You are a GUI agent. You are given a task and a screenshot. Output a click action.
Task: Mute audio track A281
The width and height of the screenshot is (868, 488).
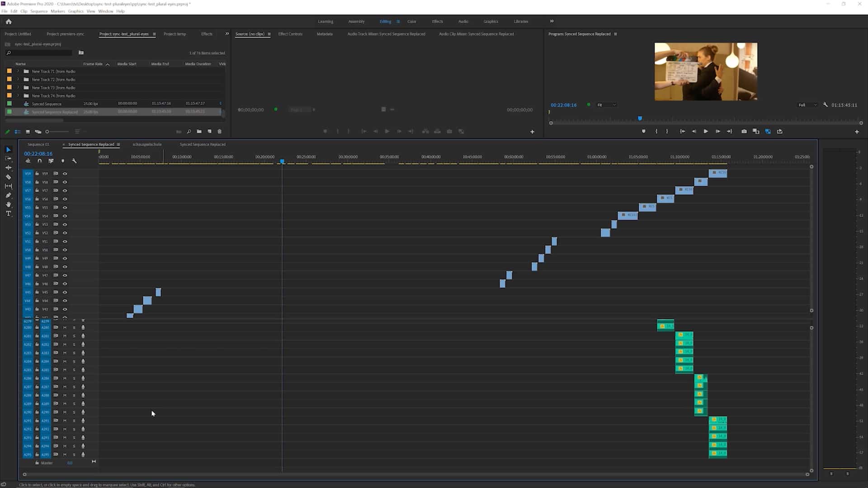pos(65,336)
